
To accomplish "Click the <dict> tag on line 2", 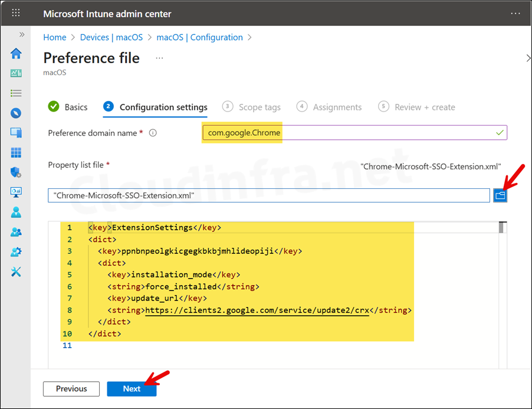I will click(102, 239).
